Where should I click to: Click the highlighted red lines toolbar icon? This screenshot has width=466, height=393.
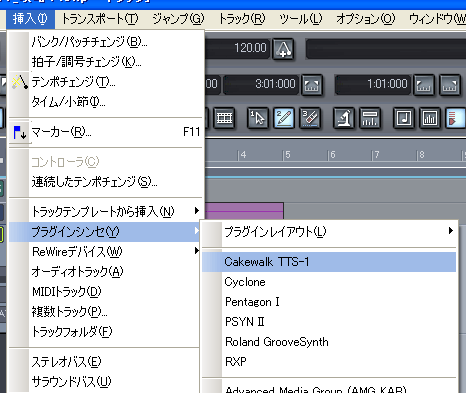pos(456,118)
